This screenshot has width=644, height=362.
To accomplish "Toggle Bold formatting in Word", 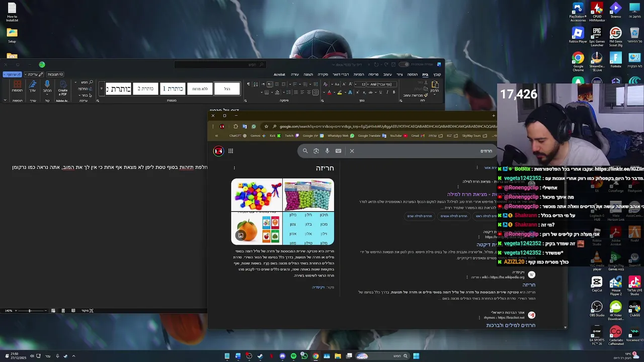I will pyautogui.click(x=394, y=93).
